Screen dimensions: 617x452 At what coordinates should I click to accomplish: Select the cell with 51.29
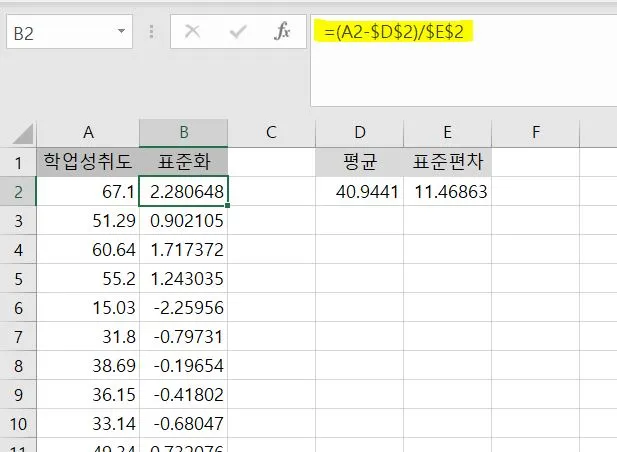(x=88, y=220)
